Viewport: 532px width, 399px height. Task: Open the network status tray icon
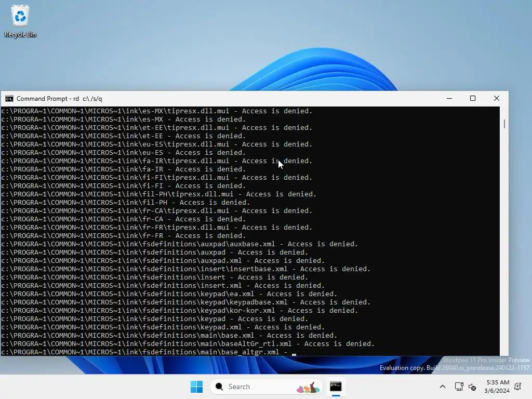[x=459, y=387]
